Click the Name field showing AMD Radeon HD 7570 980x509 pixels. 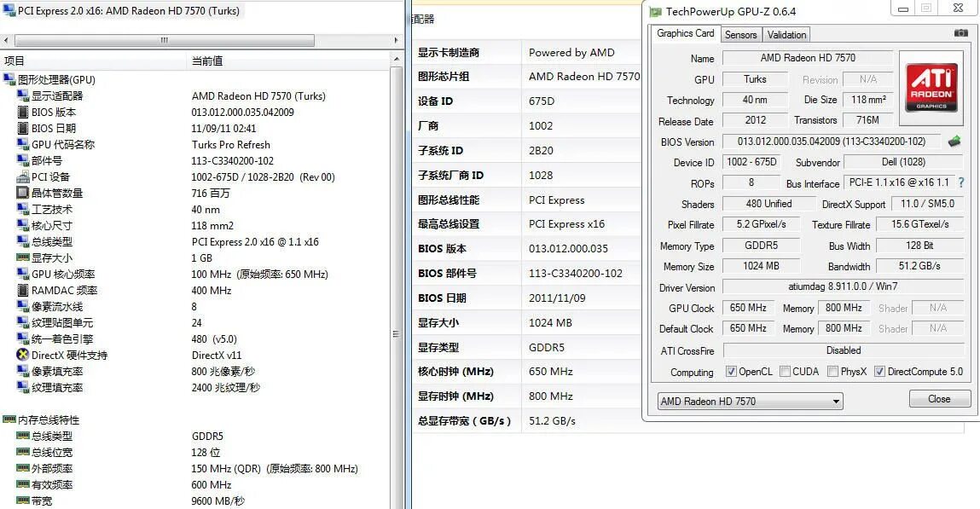click(808, 57)
